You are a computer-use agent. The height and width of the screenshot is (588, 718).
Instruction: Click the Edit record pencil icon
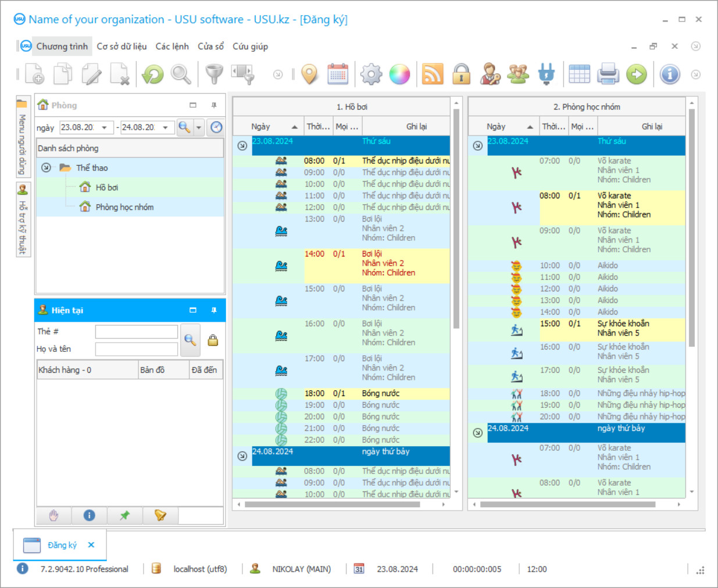coord(91,74)
